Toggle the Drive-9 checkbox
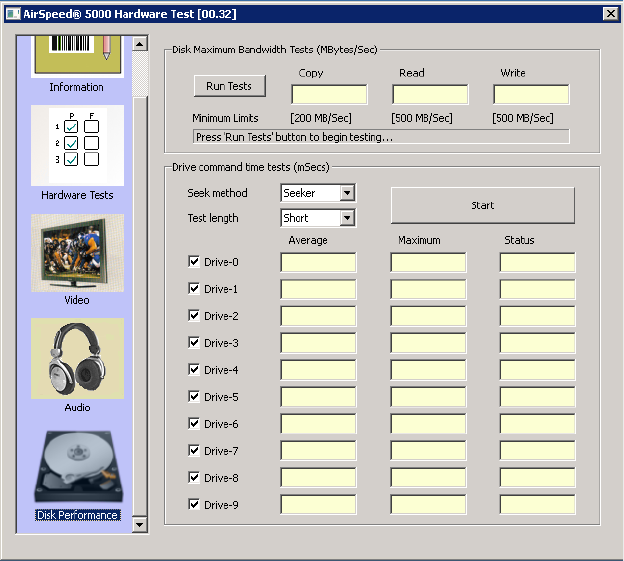This screenshot has width=624, height=561. click(x=194, y=505)
